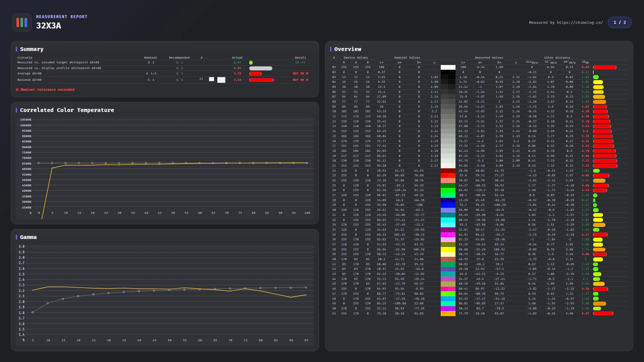
Task: Click the NOT OK mark in Average ΔE*00 row
Action: pyautogui.click(x=301, y=73)
